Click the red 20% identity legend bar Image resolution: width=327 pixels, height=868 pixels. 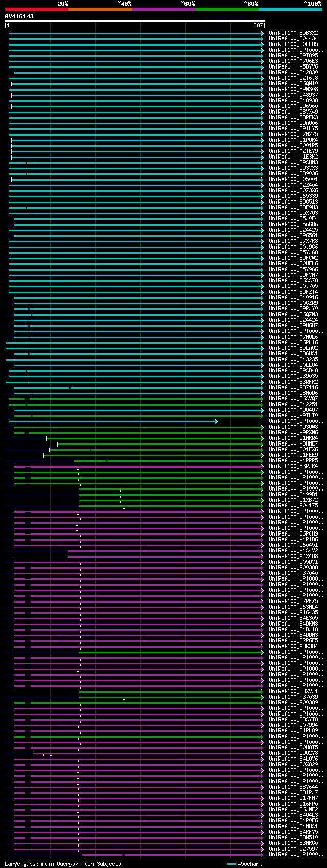pyautogui.click(x=37, y=9)
